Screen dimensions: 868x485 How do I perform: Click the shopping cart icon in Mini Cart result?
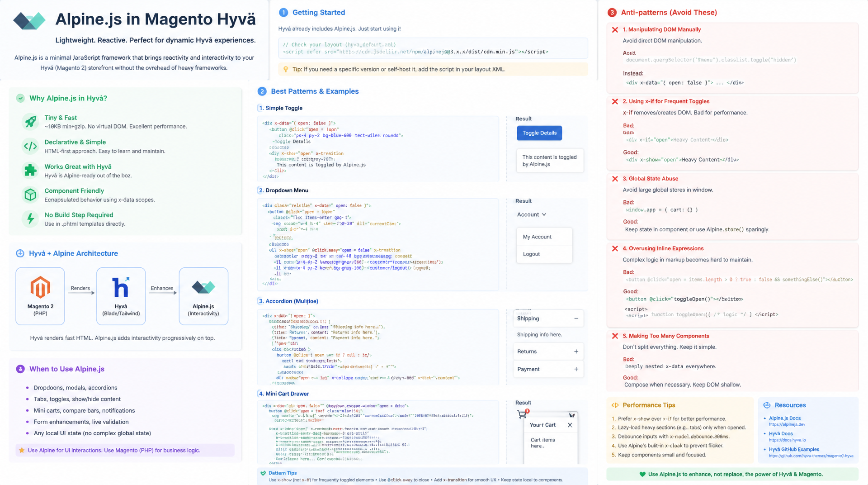coord(523,414)
